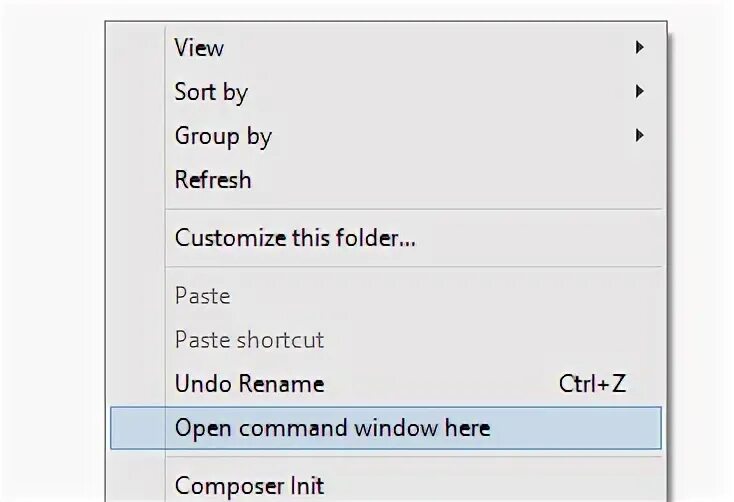Dismiss menu by clicking white space left of it

tap(50, 250)
